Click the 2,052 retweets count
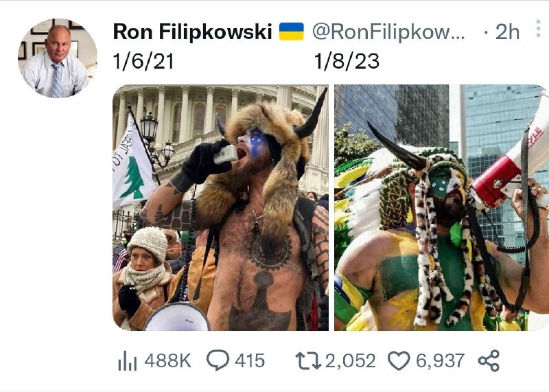 point(351,360)
